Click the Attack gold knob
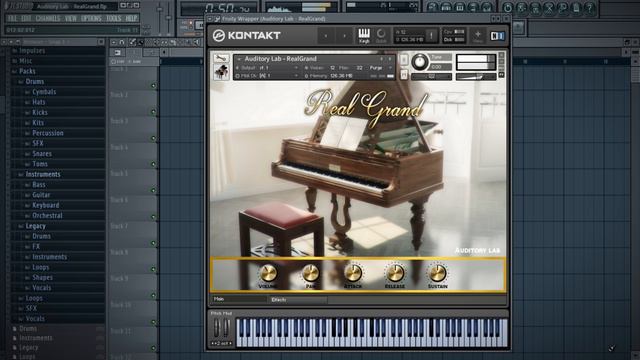The width and height of the screenshot is (640, 360). point(353,273)
